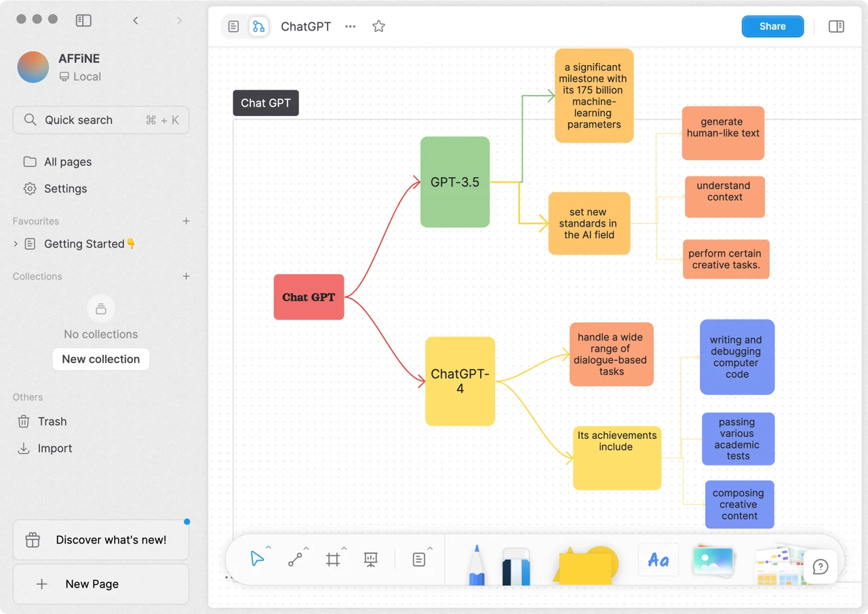Select 'set new standards in the AI field'
The image size is (868, 614).
click(589, 223)
